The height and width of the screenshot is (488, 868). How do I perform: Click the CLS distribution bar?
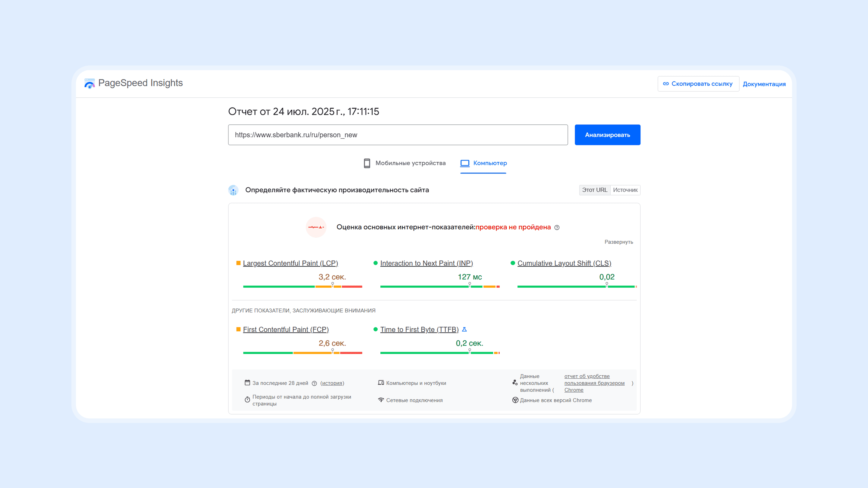577,286
